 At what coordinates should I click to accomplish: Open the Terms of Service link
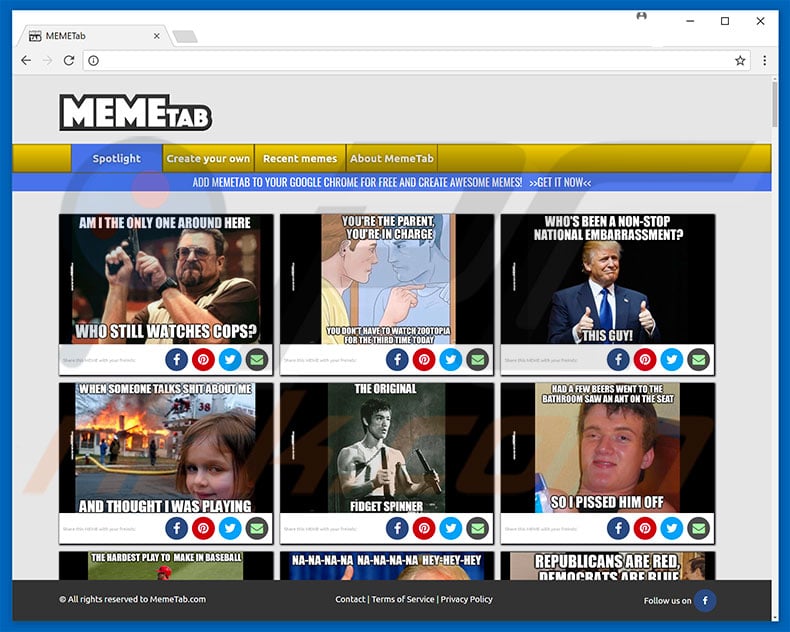point(403,599)
